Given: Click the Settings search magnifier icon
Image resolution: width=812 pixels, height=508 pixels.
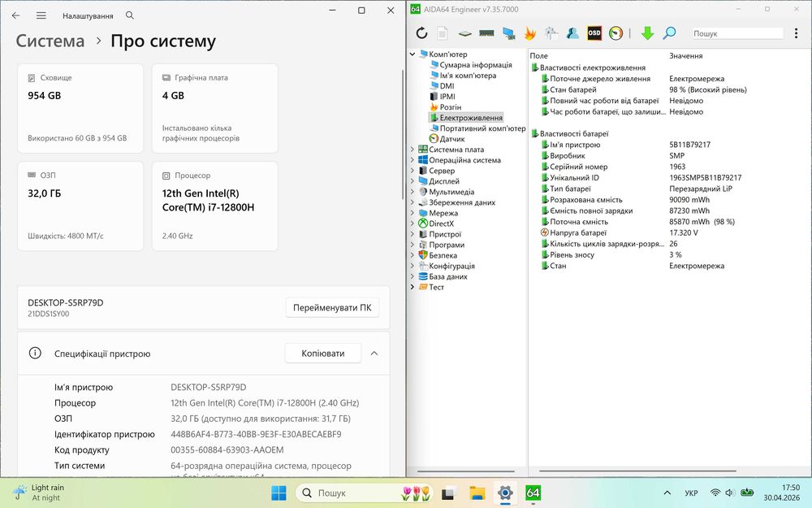Looking at the screenshot, I should coord(130,15).
